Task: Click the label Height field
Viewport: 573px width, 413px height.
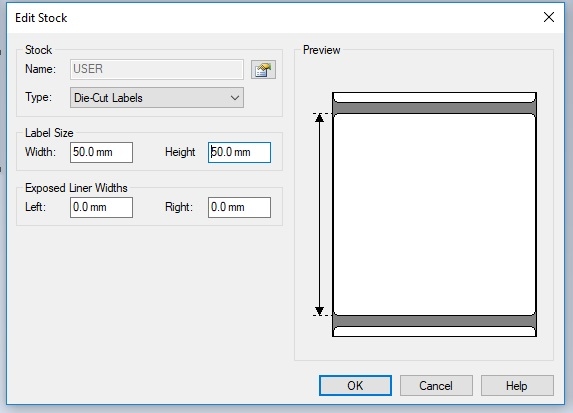Action: point(239,152)
